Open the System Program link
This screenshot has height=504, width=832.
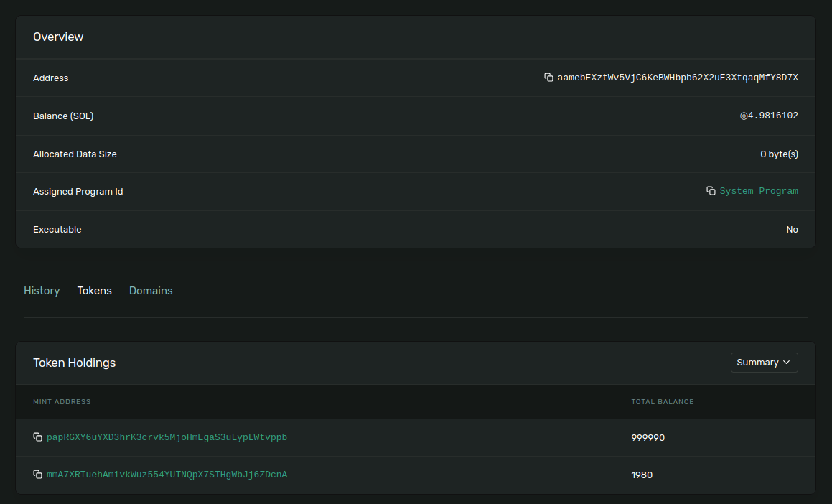tap(759, 191)
